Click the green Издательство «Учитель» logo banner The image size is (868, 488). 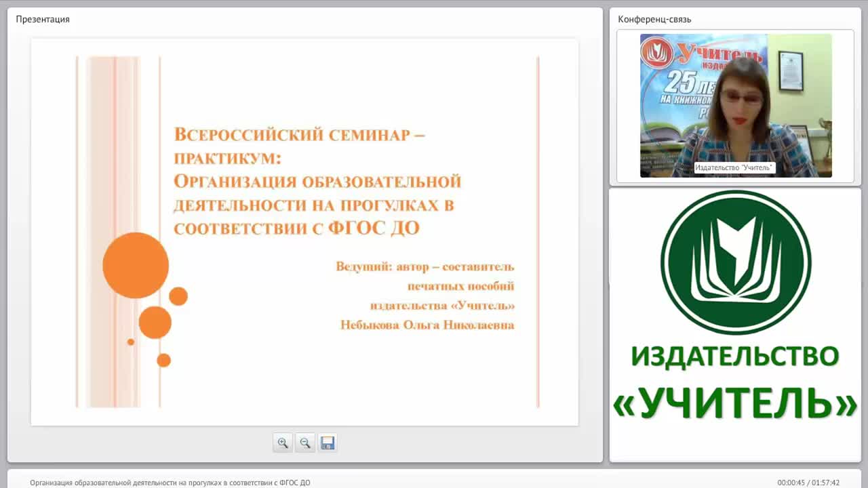pyautogui.click(x=736, y=305)
